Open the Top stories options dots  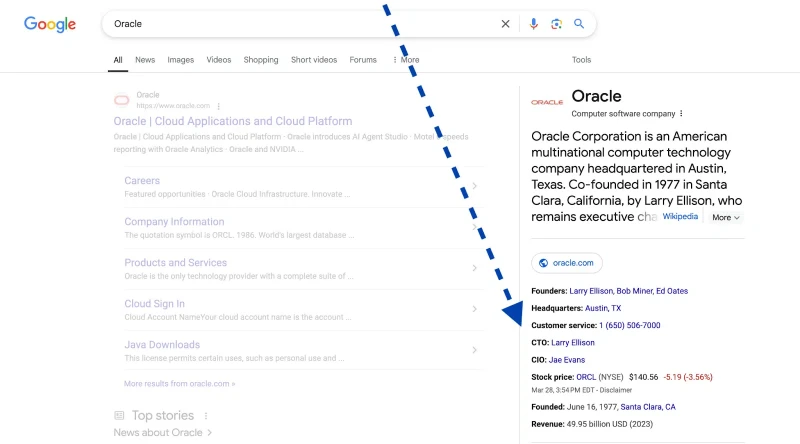point(206,416)
